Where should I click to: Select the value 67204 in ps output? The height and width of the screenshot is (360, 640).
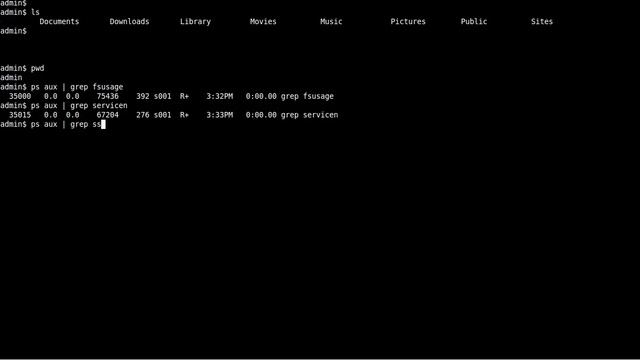108,115
